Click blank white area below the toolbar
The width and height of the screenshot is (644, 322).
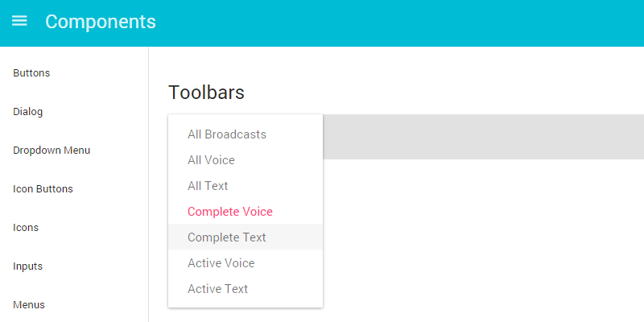point(483,242)
